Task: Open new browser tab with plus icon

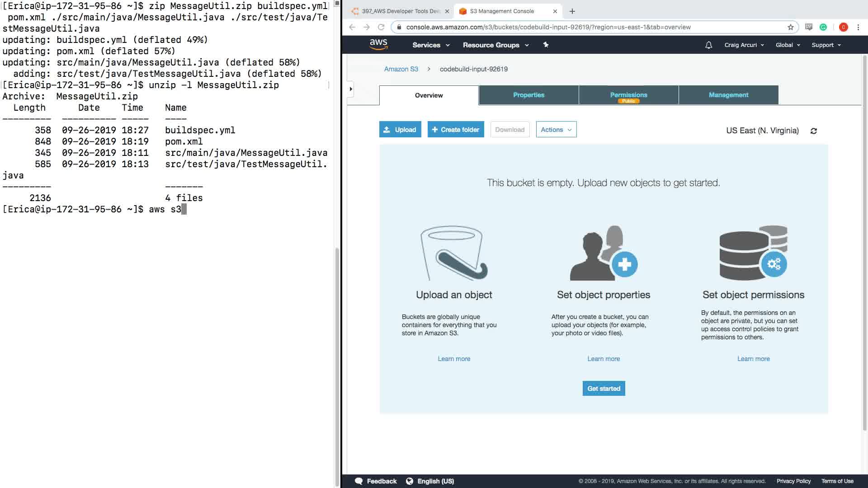Action: (572, 11)
